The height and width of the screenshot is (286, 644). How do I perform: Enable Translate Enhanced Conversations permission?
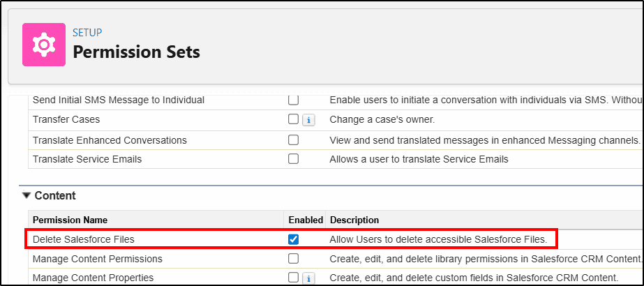pyautogui.click(x=293, y=140)
